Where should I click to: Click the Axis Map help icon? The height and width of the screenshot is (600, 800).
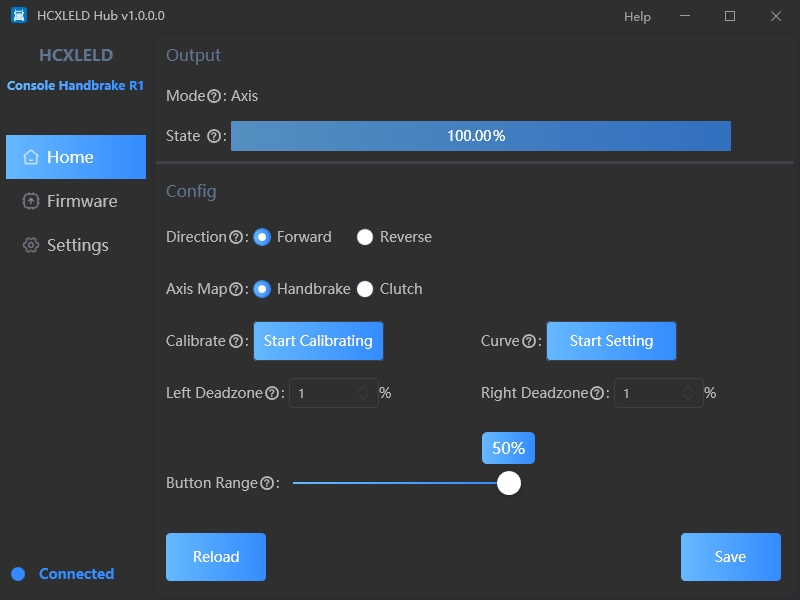click(x=237, y=290)
